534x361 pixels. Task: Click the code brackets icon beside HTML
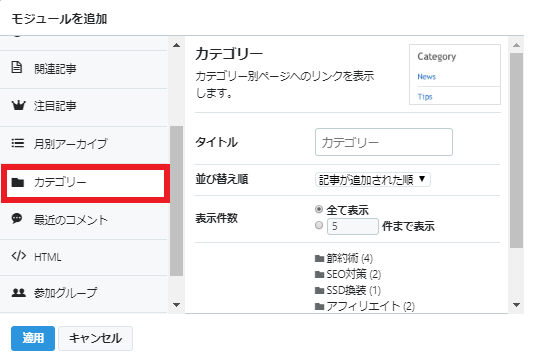point(18,255)
